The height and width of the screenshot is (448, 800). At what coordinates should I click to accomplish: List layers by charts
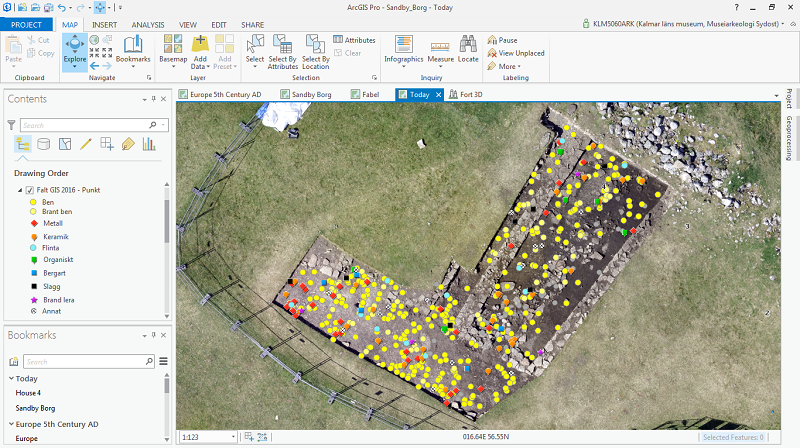149,144
